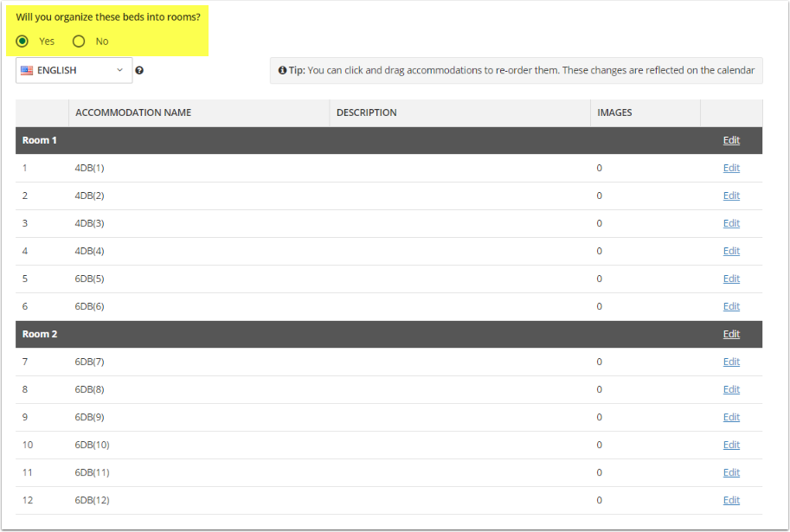Edit the 6DB(7) accommodation
790x532 pixels.
pyautogui.click(x=731, y=362)
